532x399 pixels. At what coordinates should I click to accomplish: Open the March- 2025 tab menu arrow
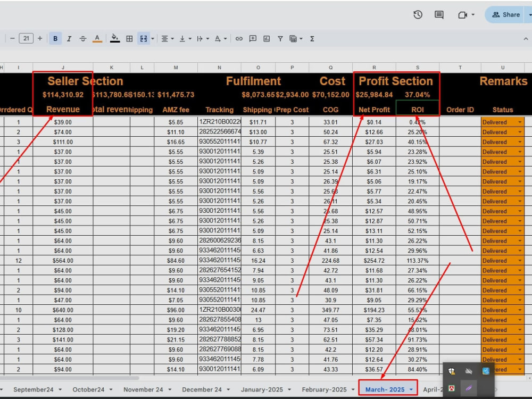(x=411, y=389)
